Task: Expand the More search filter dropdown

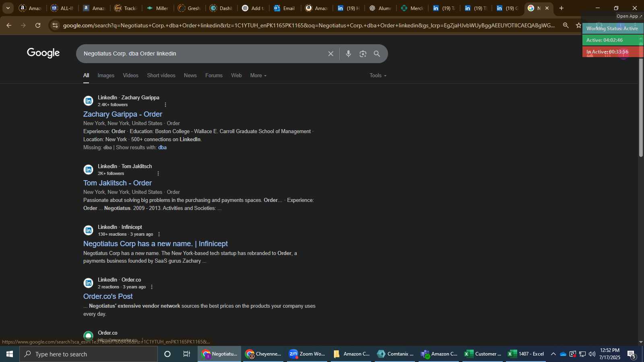Action: (258, 76)
